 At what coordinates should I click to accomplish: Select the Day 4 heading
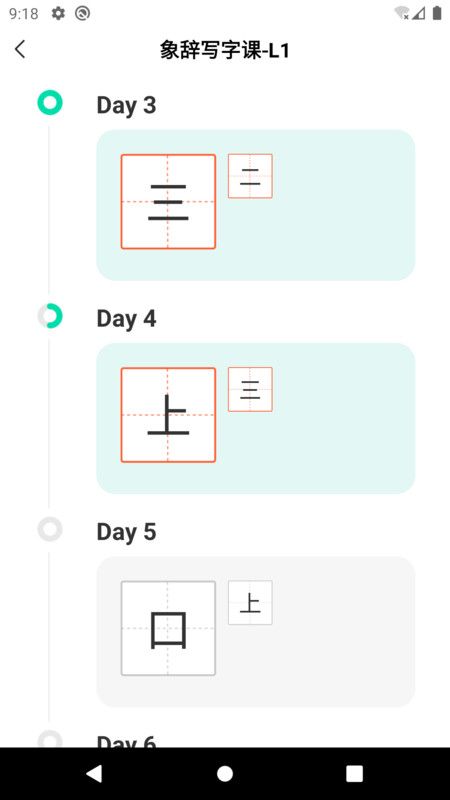coord(127,319)
